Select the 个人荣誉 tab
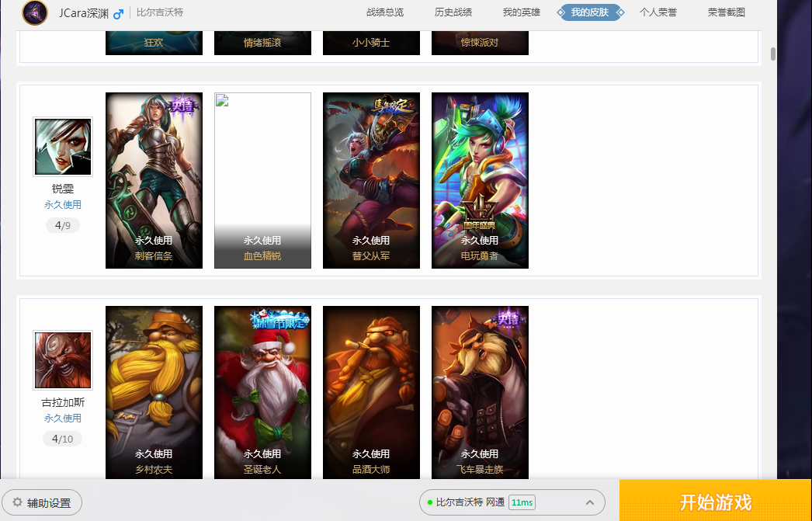 pyautogui.click(x=658, y=12)
